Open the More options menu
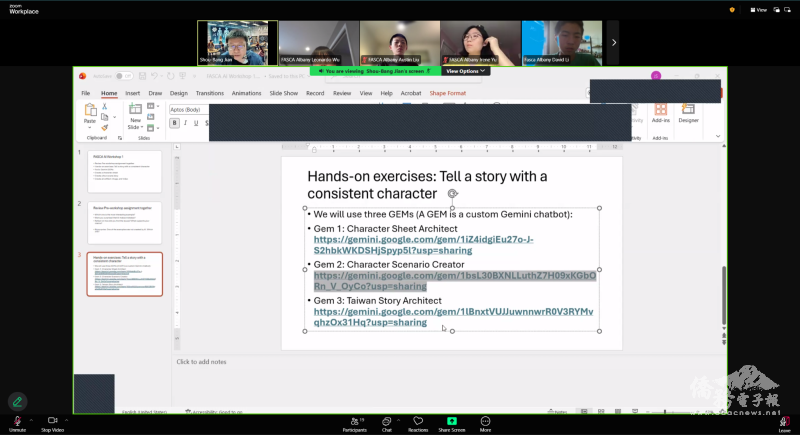This screenshot has width=800, height=435. pos(485,420)
